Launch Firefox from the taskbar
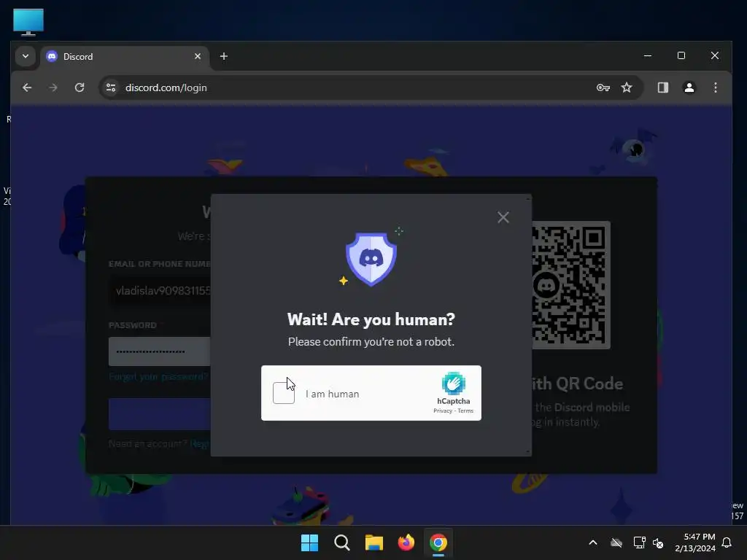The image size is (747, 560). (406, 542)
